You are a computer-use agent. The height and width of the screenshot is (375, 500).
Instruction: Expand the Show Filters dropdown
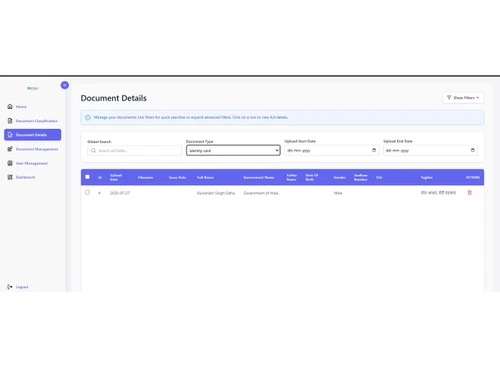pyautogui.click(x=463, y=98)
